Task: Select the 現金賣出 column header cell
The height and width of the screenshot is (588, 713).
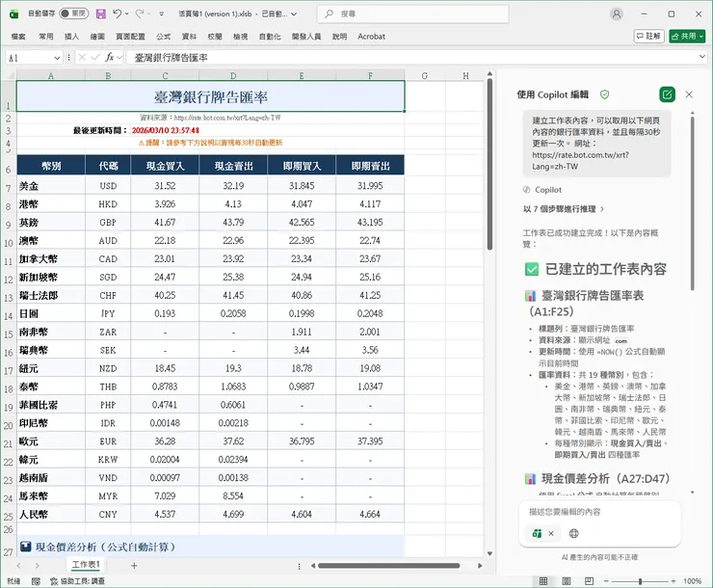Action: (x=233, y=166)
